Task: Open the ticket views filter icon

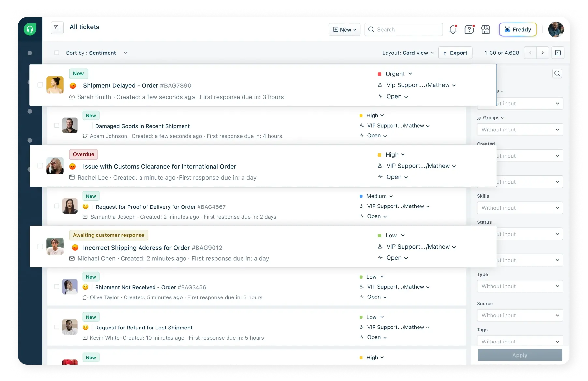Action: click(x=57, y=28)
